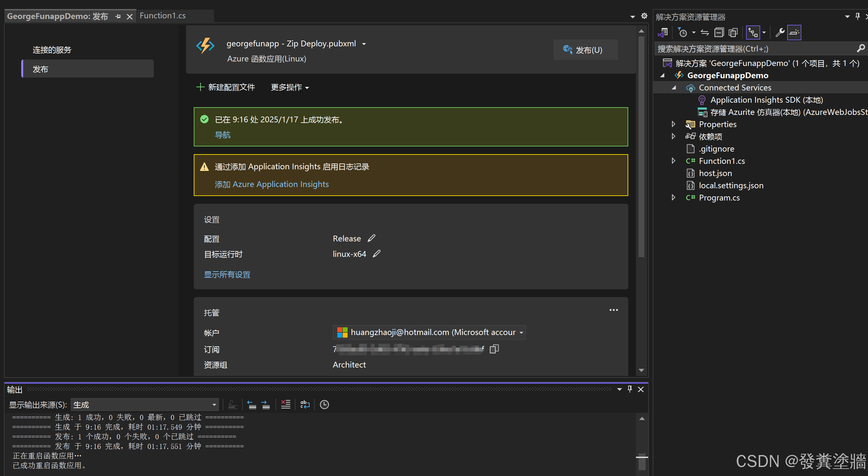Open 更多操作 dropdown

[x=290, y=87]
